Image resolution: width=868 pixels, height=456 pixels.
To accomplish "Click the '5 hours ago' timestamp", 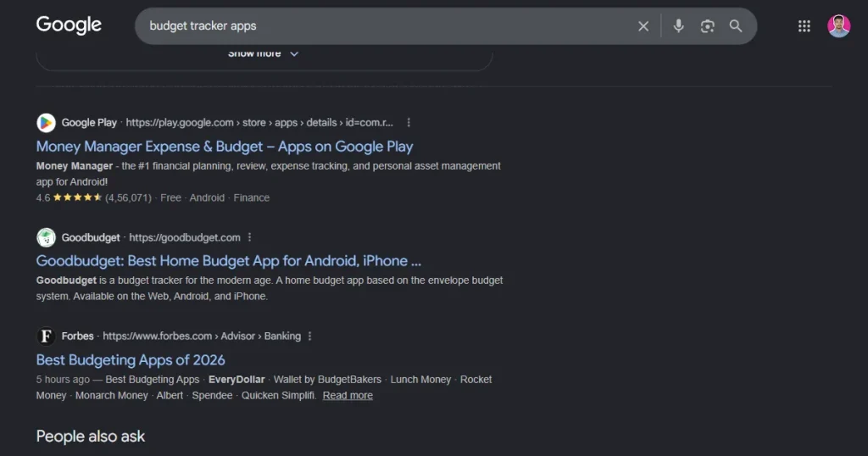I will point(63,380).
